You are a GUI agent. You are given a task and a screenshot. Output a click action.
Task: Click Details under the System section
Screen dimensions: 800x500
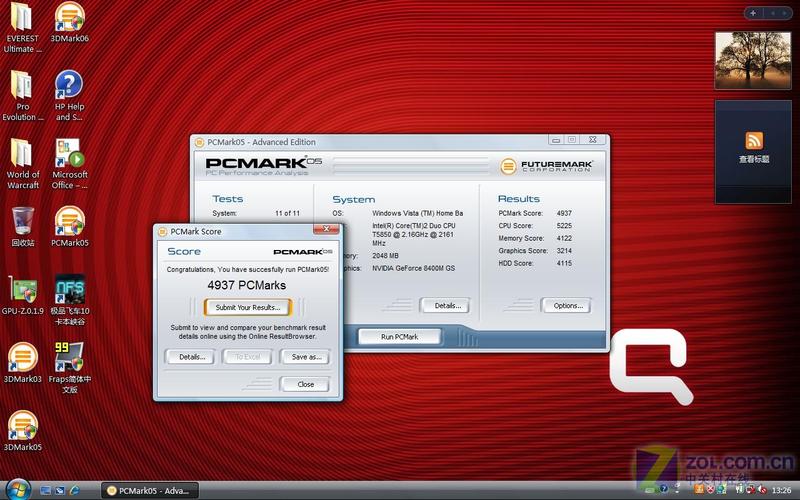pyautogui.click(x=446, y=306)
